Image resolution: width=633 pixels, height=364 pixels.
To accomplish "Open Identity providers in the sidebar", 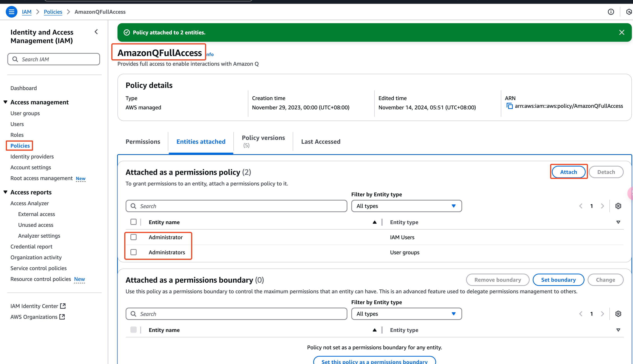I will [x=32, y=156].
